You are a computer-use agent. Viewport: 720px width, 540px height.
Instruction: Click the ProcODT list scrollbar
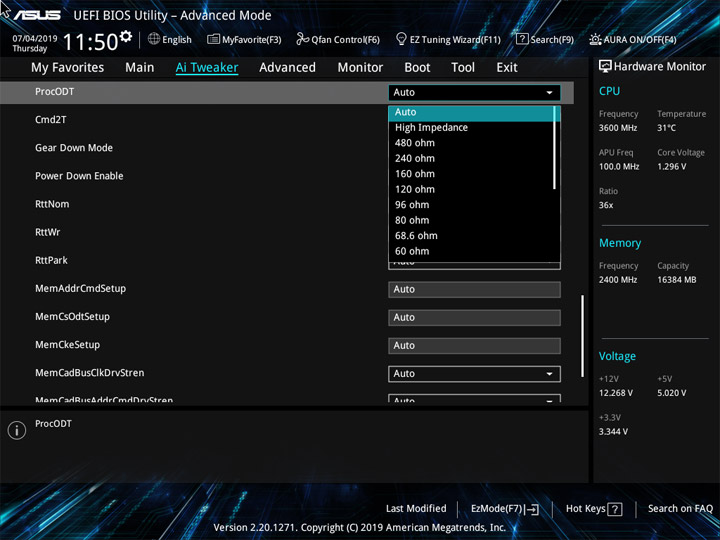(555, 148)
